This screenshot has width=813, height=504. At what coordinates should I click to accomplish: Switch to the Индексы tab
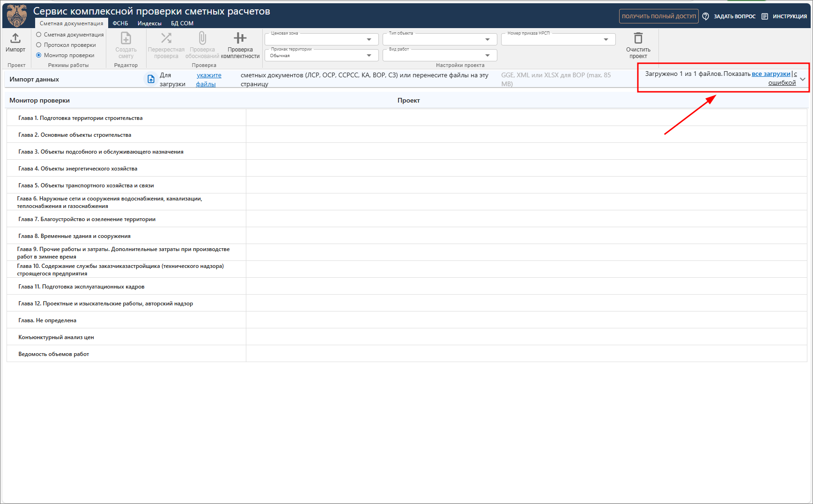(149, 23)
